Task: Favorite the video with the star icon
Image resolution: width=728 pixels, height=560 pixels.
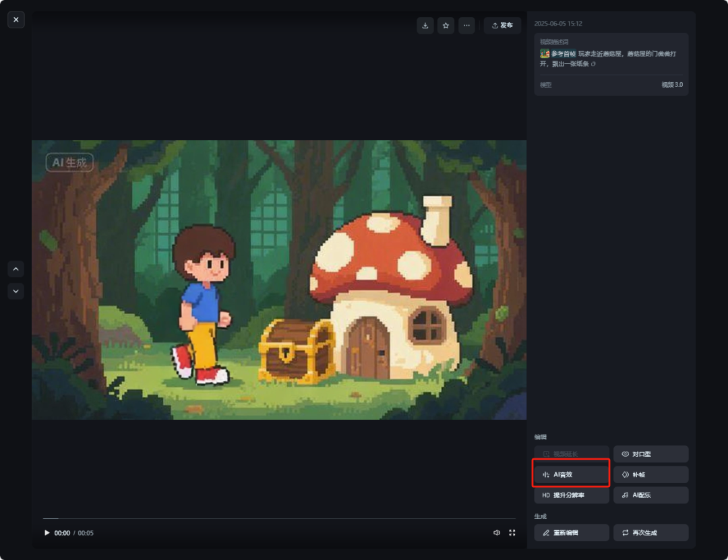Action: pos(446,26)
